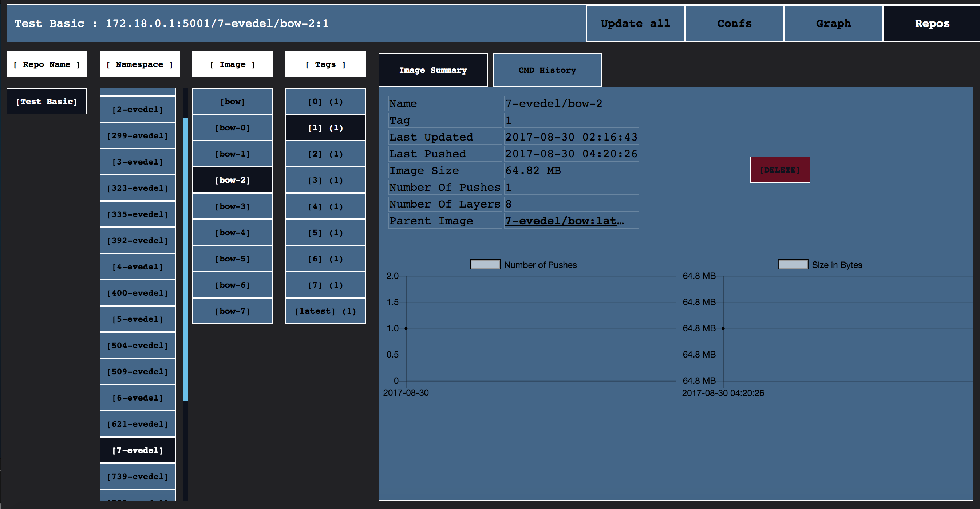
Task: Click the Tags column header
Action: pos(325,64)
